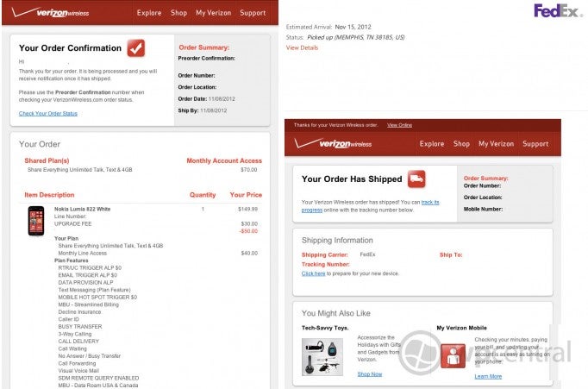The image size is (588, 389).
Task: Open My Verizon in the confirmation email header
Action: [x=213, y=13]
